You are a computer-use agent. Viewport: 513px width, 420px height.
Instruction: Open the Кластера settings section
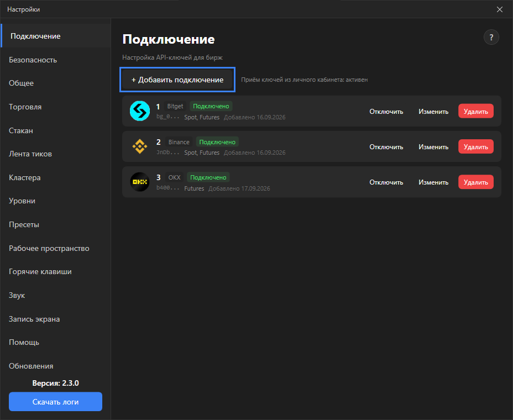point(56,177)
